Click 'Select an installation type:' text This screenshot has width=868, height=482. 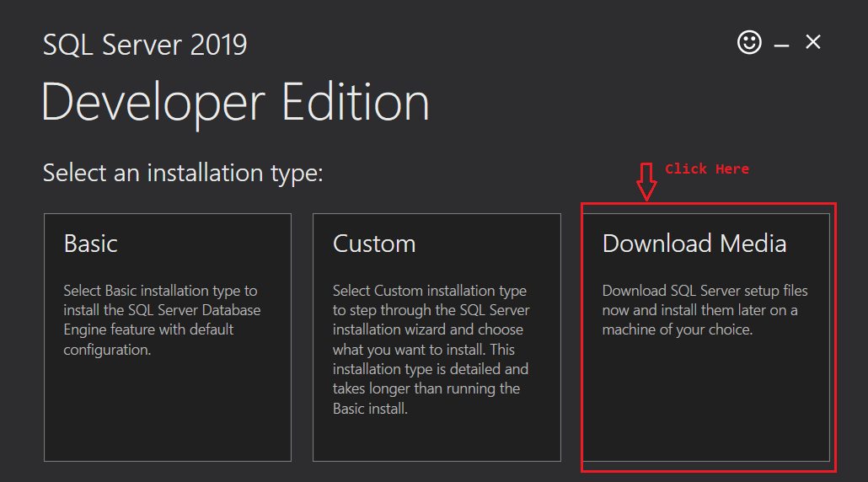point(183,174)
